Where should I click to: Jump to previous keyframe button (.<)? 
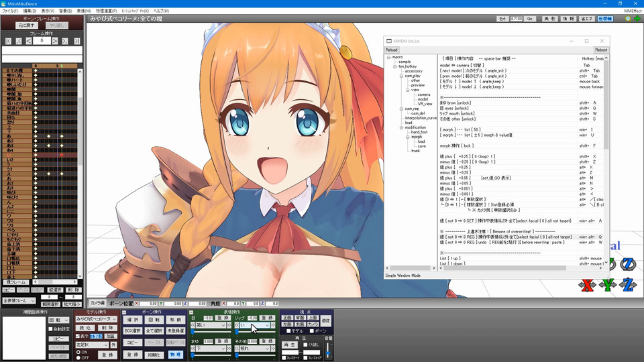point(19,41)
